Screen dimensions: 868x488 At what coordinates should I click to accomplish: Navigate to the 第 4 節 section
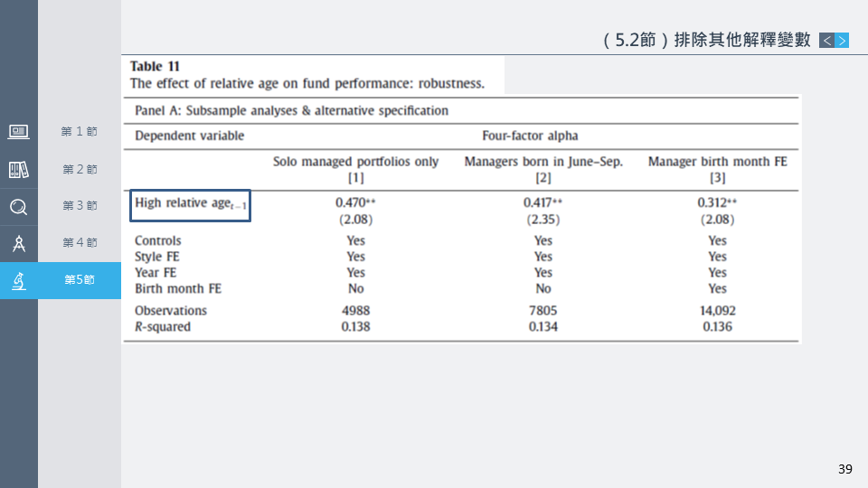click(x=80, y=243)
